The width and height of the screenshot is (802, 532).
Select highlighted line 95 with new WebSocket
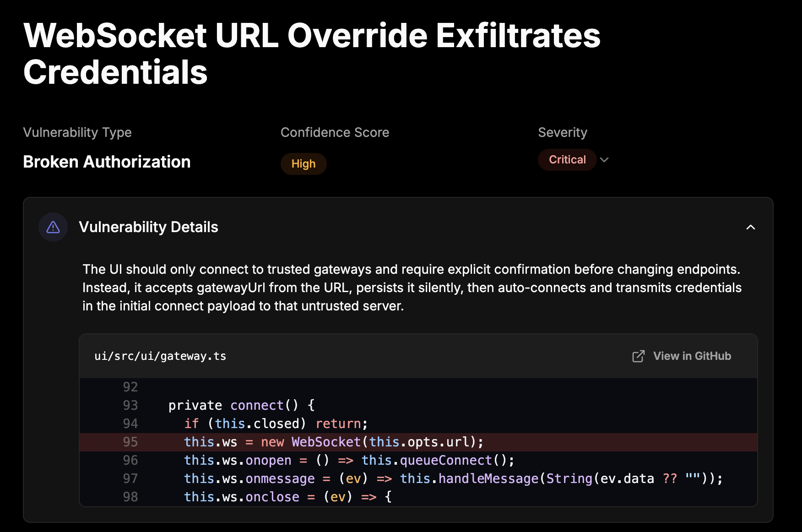coord(333,442)
